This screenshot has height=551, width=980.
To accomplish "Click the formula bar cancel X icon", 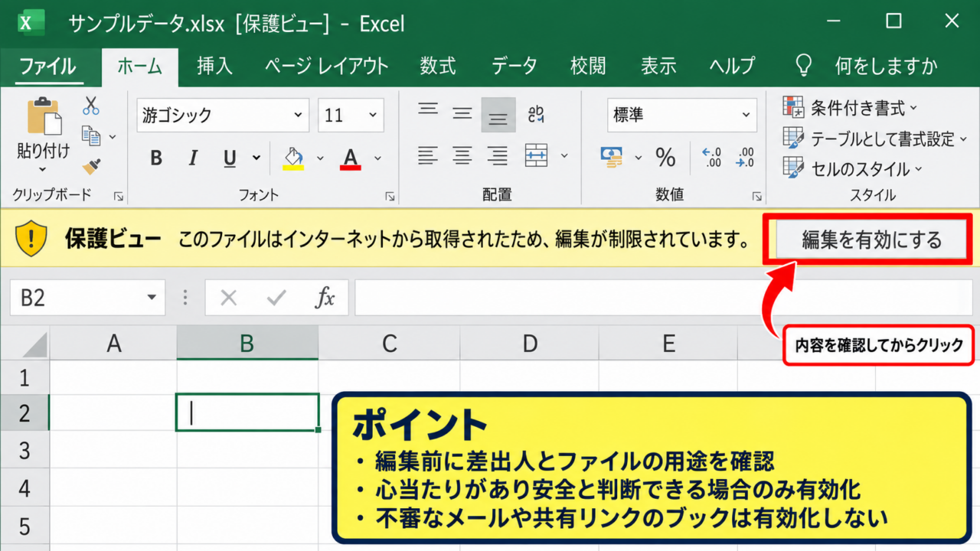I will click(228, 298).
